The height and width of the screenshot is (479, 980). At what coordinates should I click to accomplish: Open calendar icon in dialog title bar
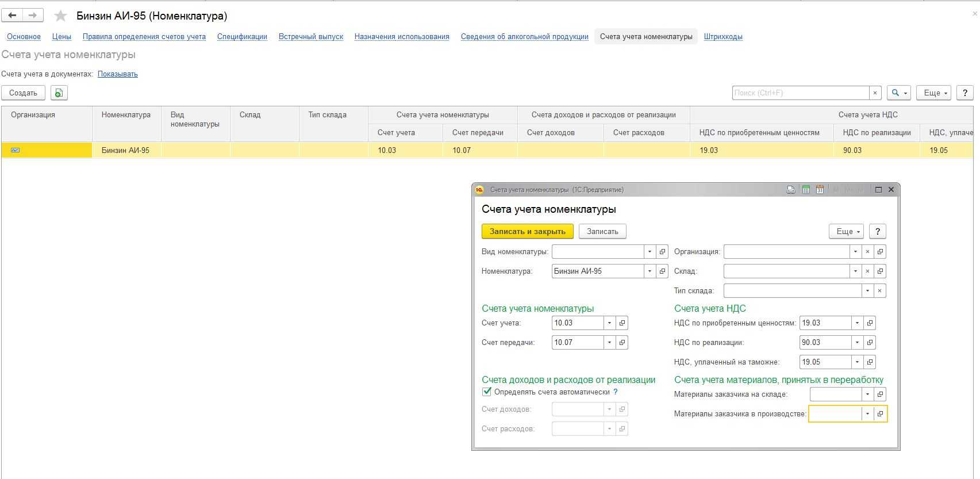point(820,190)
